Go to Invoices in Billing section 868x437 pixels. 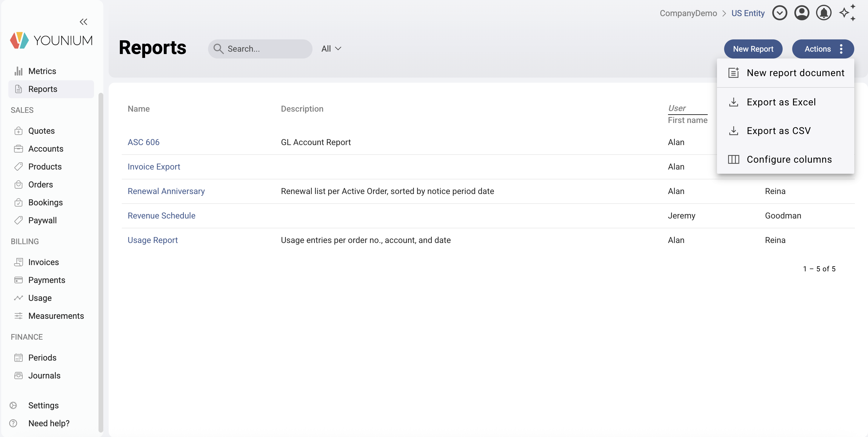(x=44, y=262)
